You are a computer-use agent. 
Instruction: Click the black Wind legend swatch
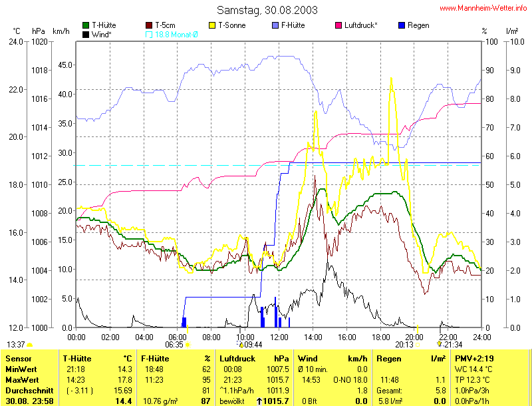point(86,34)
